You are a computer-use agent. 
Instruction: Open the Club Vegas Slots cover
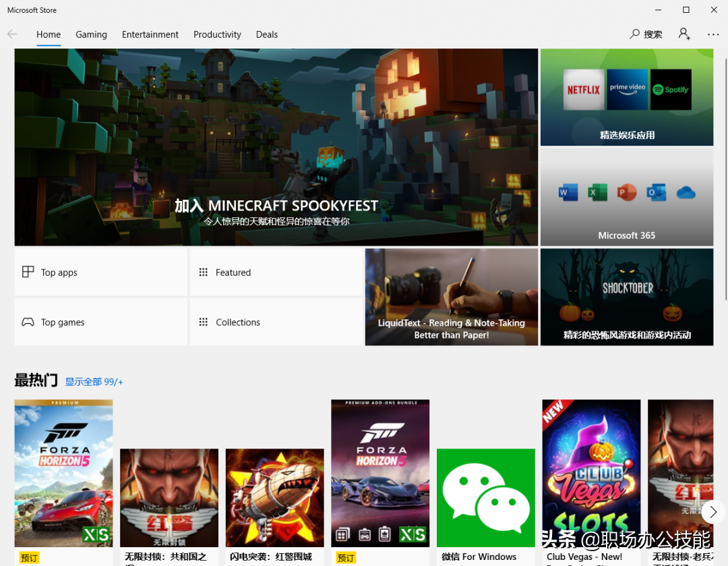tap(591, 473)
